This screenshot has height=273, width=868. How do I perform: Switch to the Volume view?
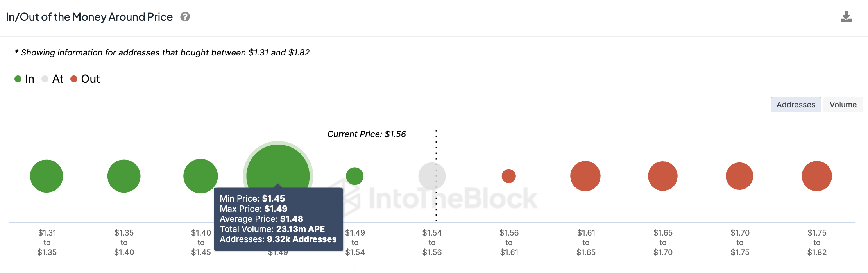tap(843, 105)
